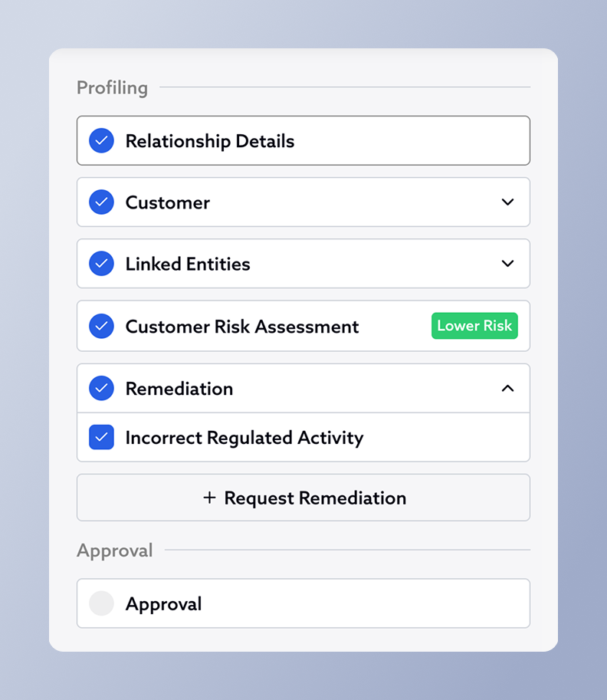The width and height of the screenshot is (607, 700).
Task: Toggle the Incorrect Regulated Activity checkbox
Action: click(x=101, y=437)
